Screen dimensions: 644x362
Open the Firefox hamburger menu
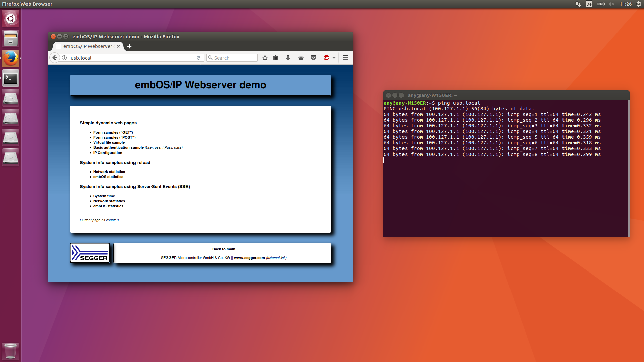[x=346, y=58]
